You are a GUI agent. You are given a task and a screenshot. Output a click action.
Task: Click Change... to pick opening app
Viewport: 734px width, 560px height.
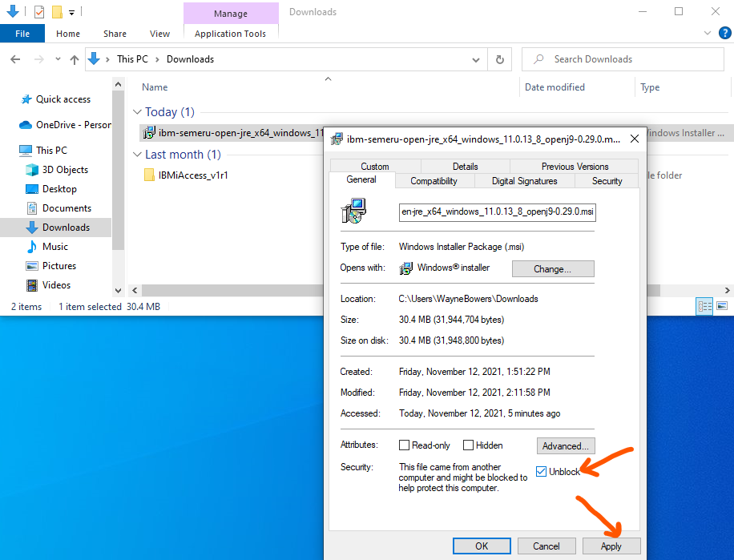[553, 269]
